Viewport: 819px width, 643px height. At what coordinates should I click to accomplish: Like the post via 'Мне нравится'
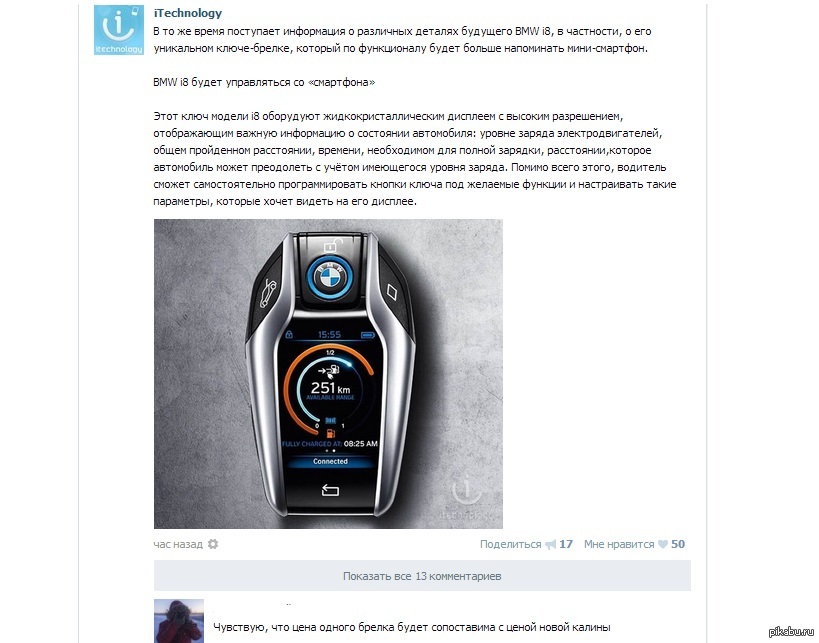(619, 544)
